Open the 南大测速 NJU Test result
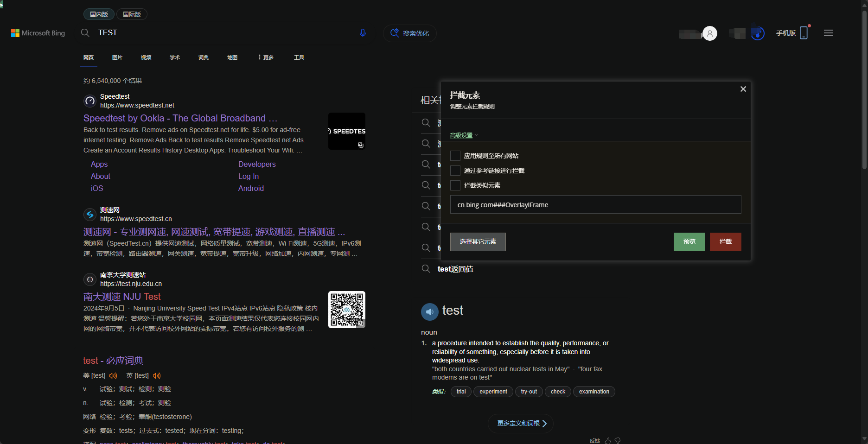The width and height of the screenshot is (868, 444). [x=122, y=297]
